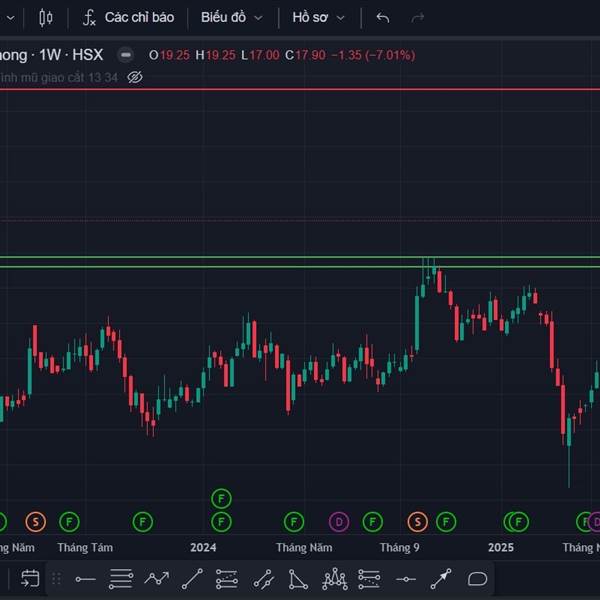
Task: Toggle indicator visibility with the eye icon
Action: click(135, 77)
